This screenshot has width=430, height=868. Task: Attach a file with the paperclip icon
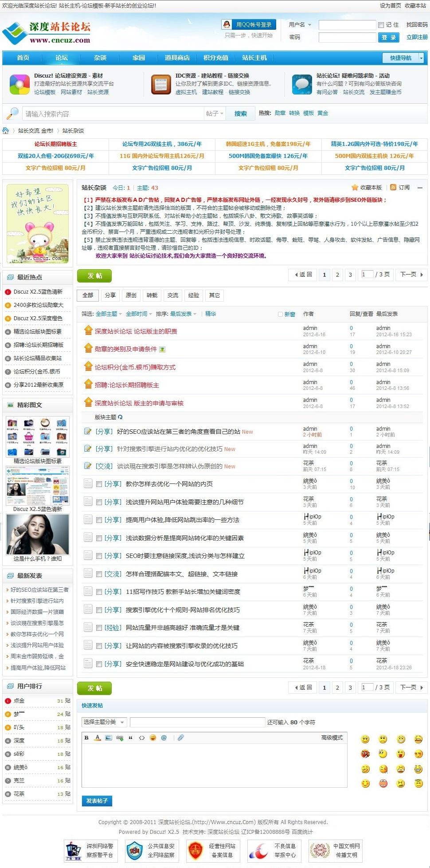[181, 738]
